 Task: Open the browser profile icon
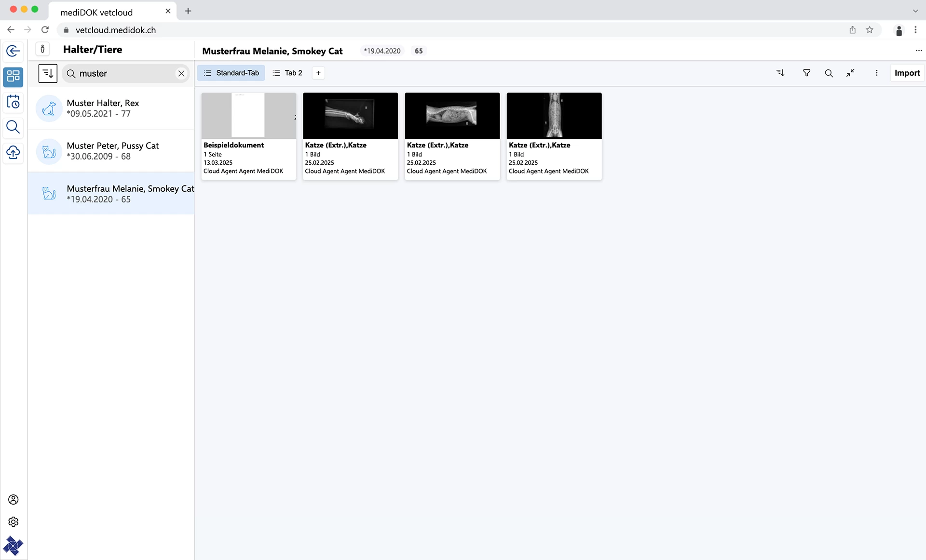[x=899, y=30]
